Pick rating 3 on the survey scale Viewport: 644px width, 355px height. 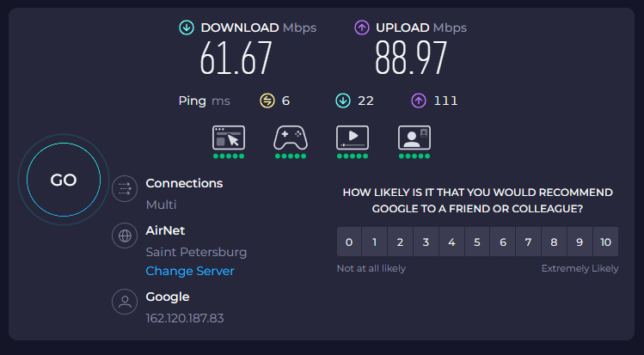426,242
